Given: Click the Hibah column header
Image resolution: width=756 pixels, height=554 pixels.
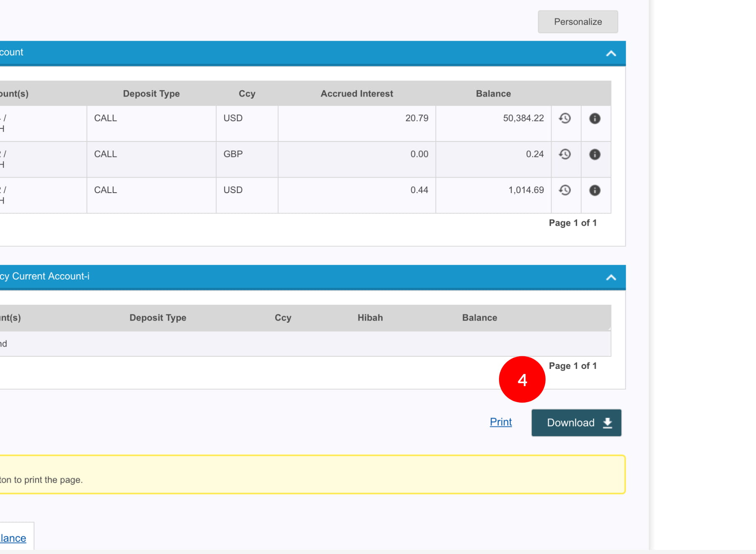Looking at the screenshot, I should 370,318.
